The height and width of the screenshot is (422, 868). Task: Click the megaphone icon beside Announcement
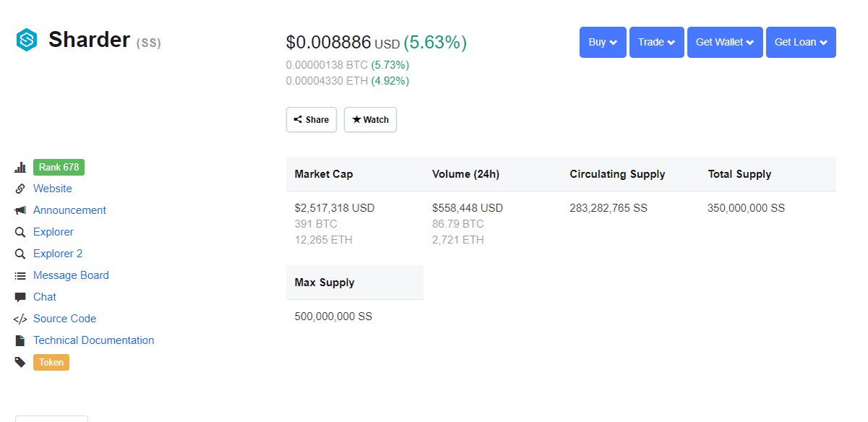pos(20,210)
